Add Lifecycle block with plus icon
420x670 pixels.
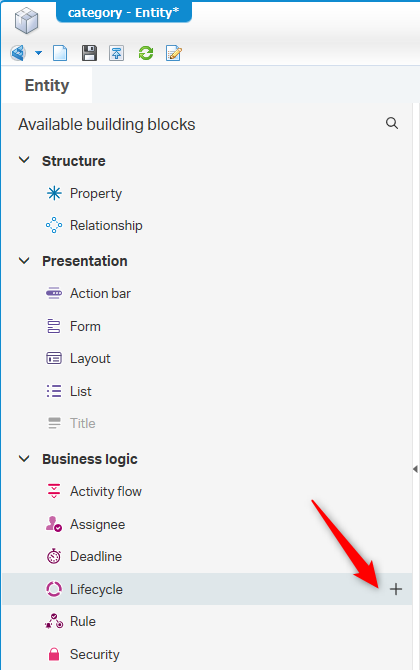coord(396,589)
